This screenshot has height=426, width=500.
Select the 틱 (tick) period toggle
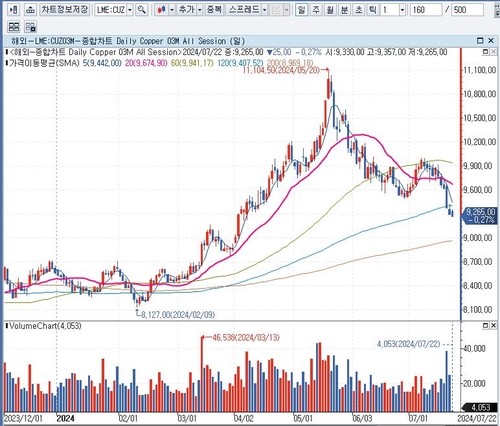pyautogui.click(x=373, y=10)
